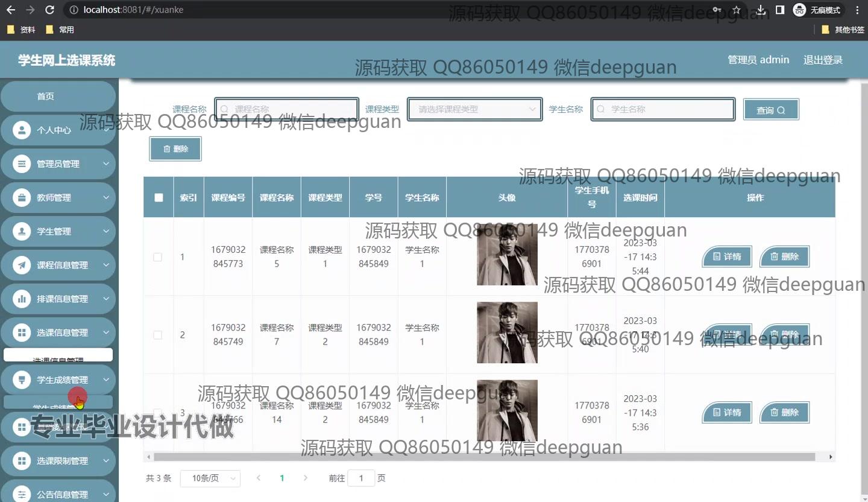Click the 管理员 admin account label
Image resolution: width=868 pixels, height=502 pixels.
pos(758,60)
